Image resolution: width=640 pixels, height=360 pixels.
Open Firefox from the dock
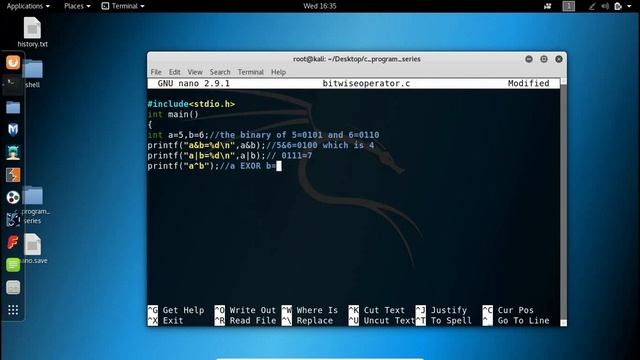tap(13, 62)
